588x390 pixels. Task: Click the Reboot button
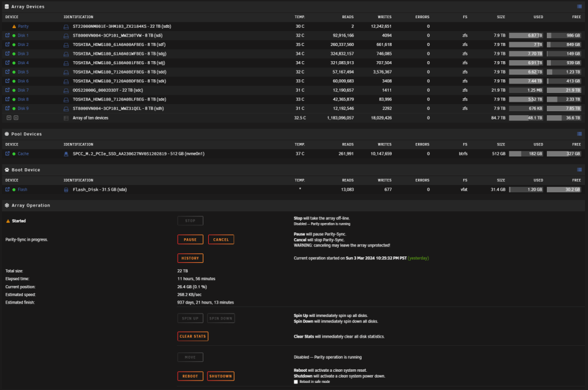click(190, 376)
